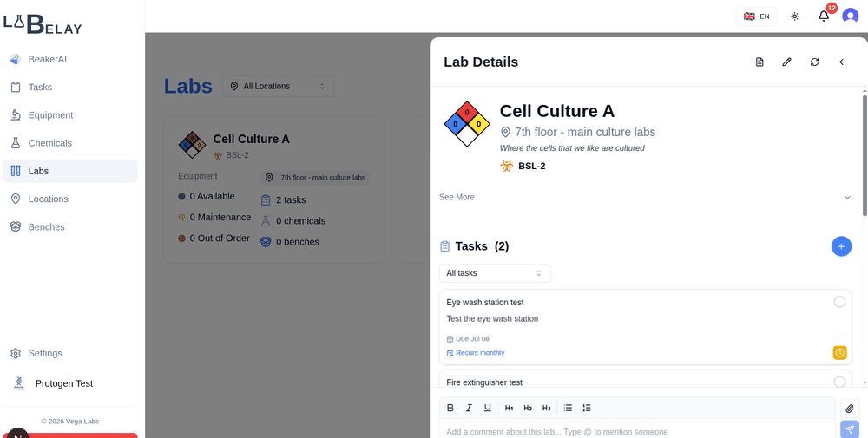
Task: Send the comment with paper plane icon
Action: pos(849,429)
